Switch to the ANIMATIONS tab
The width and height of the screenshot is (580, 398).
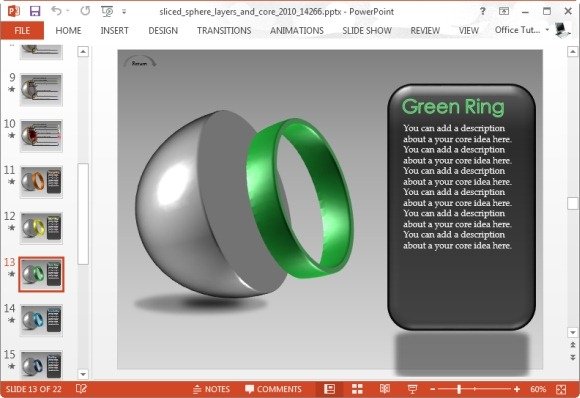[x=297, y=30]
